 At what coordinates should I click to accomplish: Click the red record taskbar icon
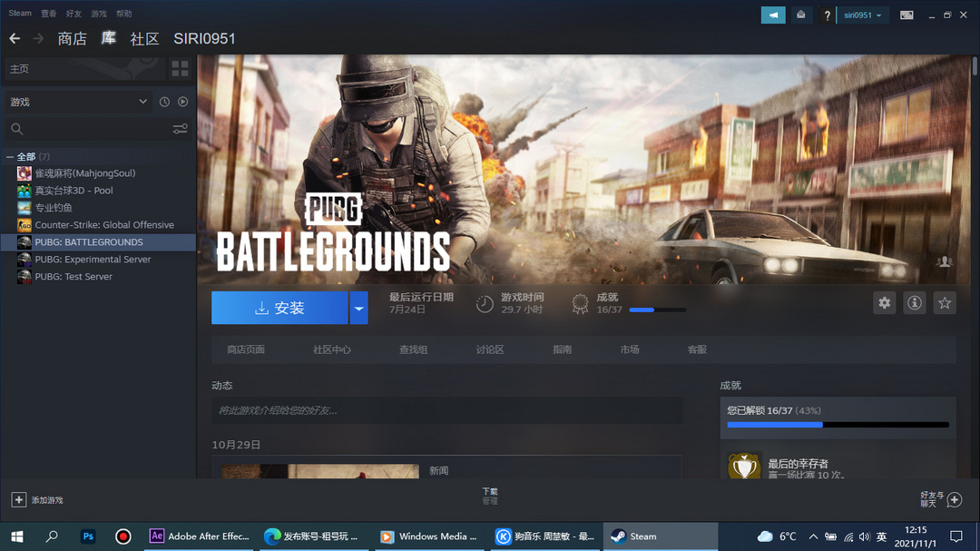click(x=123, y=536)
